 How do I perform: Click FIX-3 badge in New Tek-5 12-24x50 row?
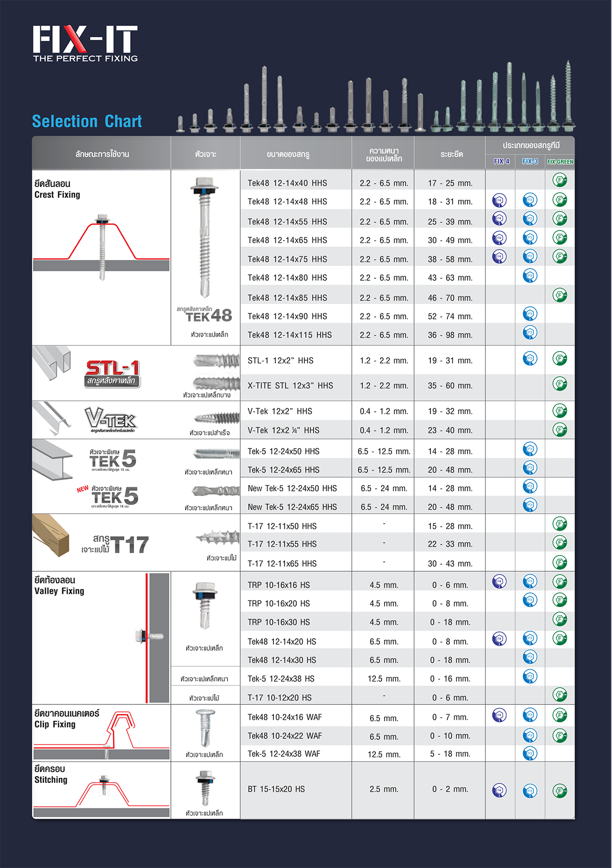tap(530, 486)
